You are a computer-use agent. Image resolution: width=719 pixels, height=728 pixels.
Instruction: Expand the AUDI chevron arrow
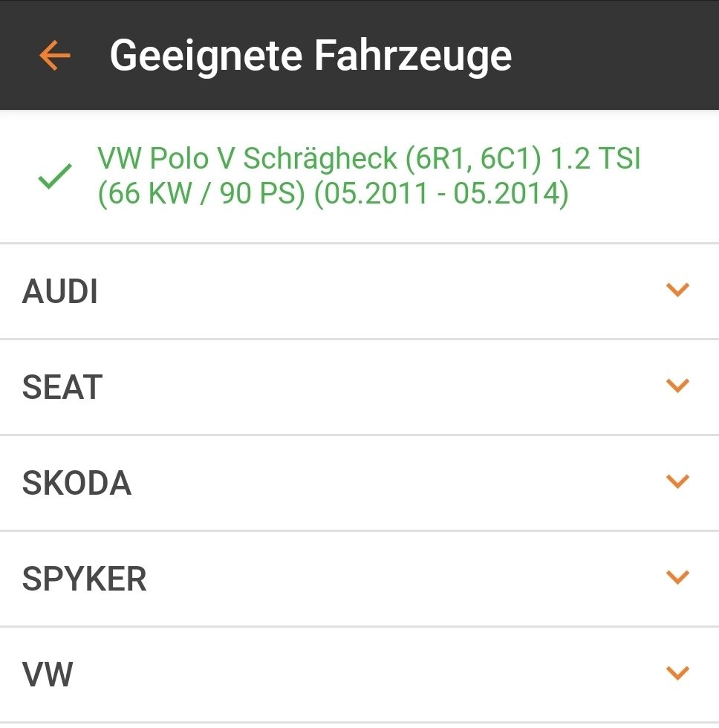pos(677,290)
